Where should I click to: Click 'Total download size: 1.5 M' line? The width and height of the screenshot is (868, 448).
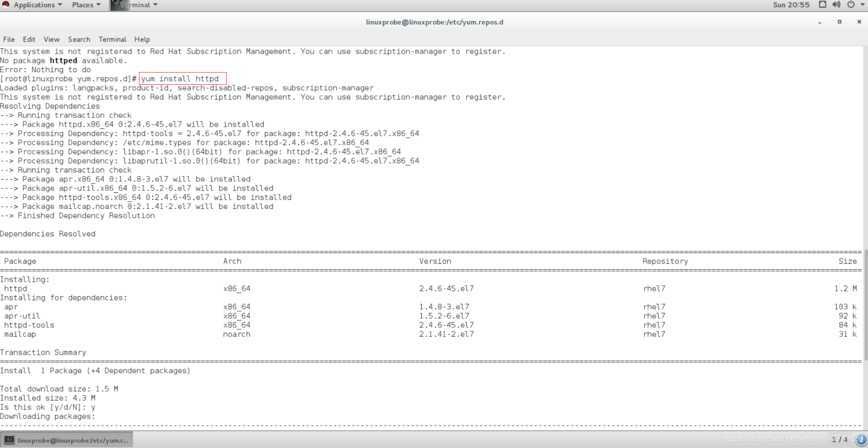(59, 389)
